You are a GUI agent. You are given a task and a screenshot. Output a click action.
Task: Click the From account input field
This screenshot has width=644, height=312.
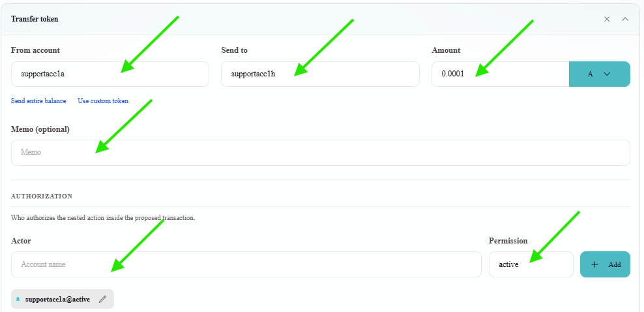pos(110,74)
